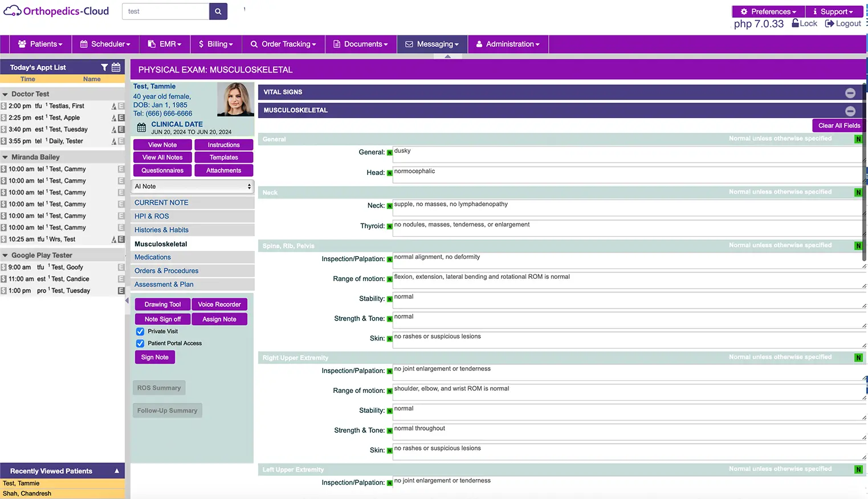Image resolution: width=868 pixels, height=499 pixels.
Task: Toggle the Private Visit checkbox
Action: [140, 331]
